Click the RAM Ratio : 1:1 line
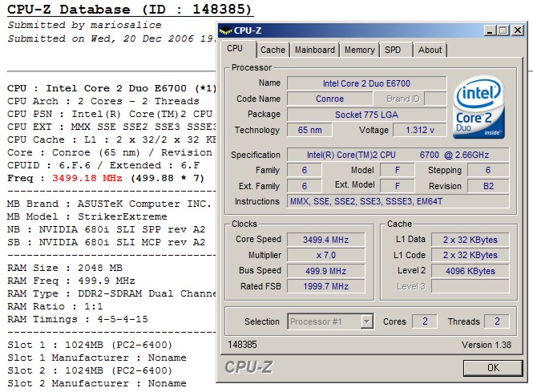This screenshot has height=392, width=533. pos(55,306)
